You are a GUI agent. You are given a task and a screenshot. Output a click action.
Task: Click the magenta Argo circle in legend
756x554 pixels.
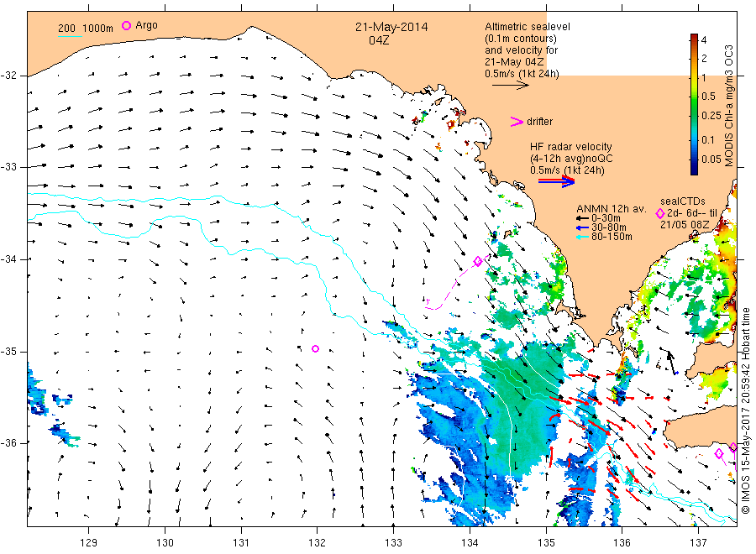click(126, 25)
